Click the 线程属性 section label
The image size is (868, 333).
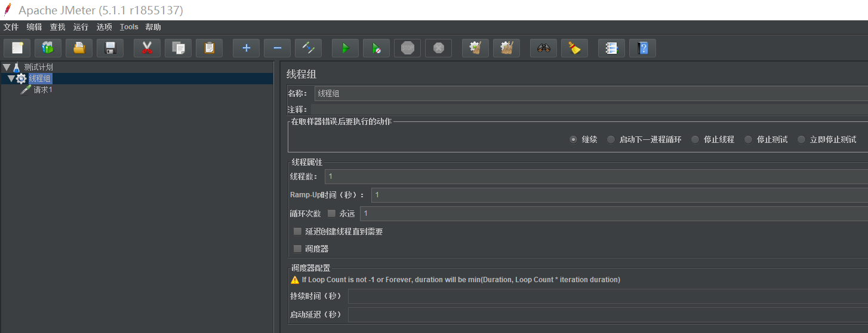tap(307, 162)
